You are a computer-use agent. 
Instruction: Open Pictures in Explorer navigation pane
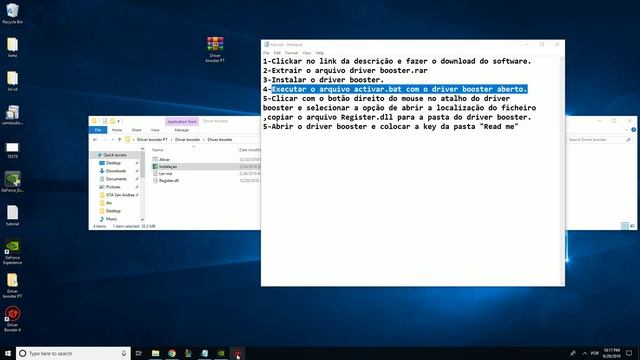tap(113, 187)
